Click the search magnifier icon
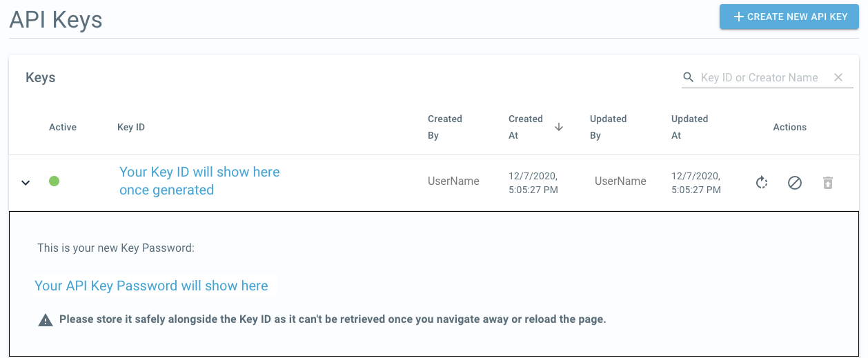This screenshot has height=358, width=868. (689, 77)
